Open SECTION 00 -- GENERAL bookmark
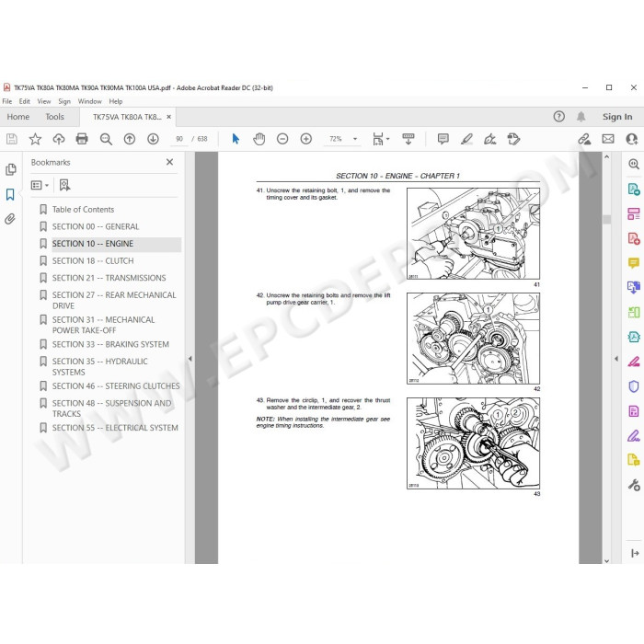 tap(96, 226)
